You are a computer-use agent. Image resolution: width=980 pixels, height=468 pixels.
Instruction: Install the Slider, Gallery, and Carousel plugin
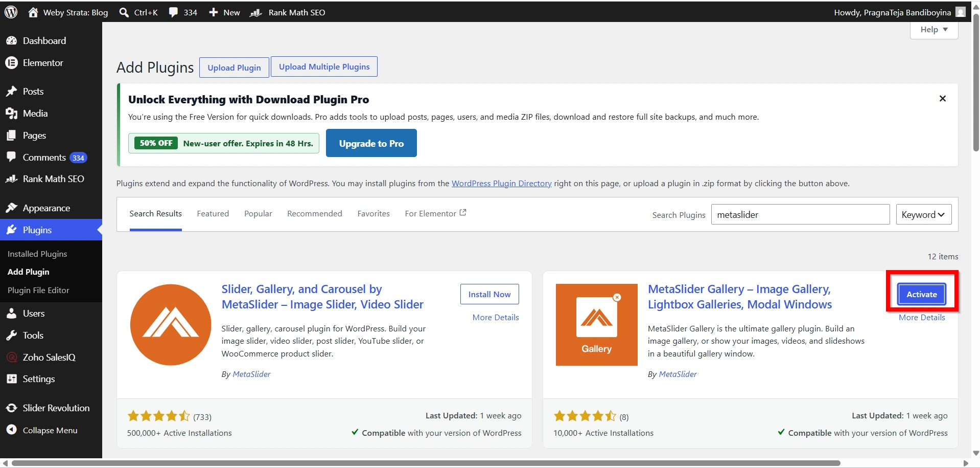489,294
